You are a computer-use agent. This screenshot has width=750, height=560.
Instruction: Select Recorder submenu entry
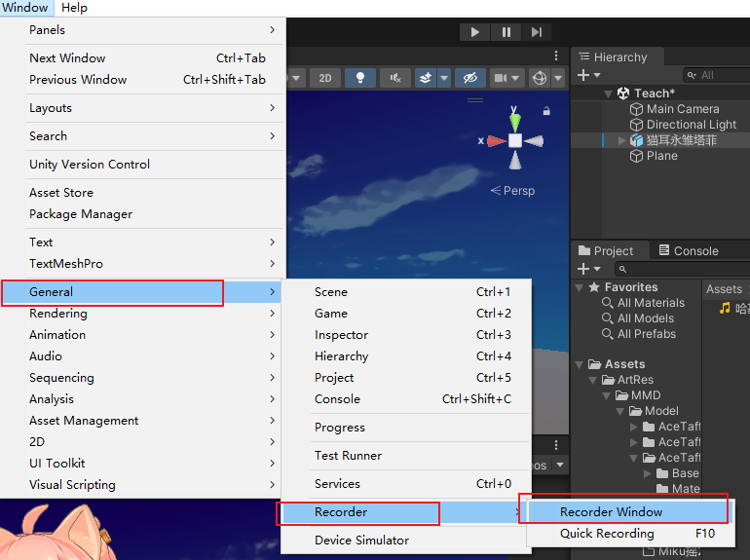coord(401,512)
